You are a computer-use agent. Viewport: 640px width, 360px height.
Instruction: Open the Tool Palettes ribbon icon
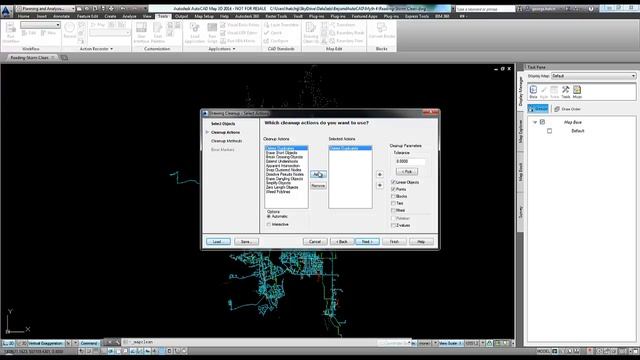[158, 33]
